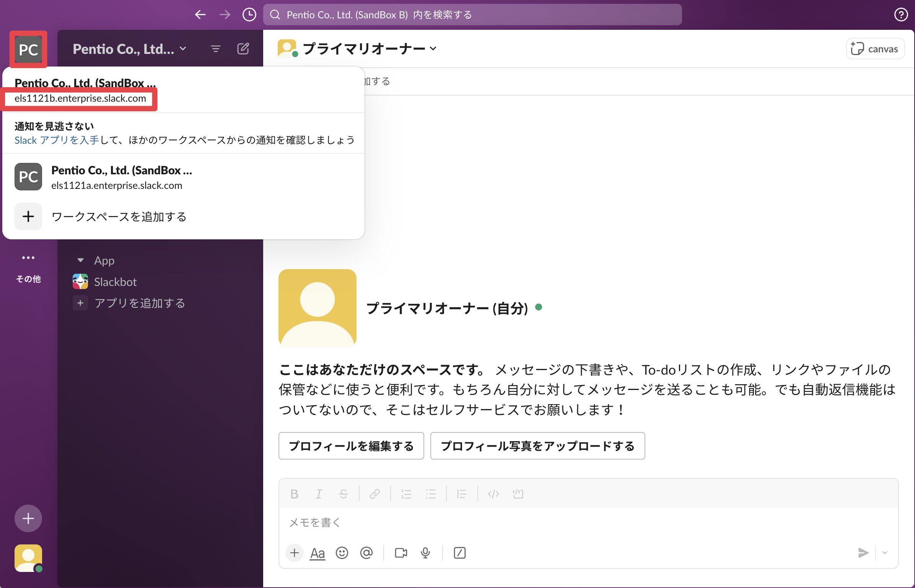This screenshot has width=915, height=588.
Task: Click プロフィール写真をアップロードする
Action: coord(537,446)
